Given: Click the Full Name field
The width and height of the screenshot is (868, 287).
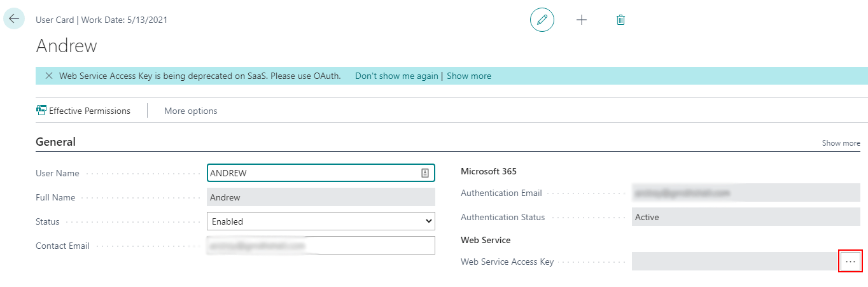Looking at the screenshot, I should tap(321, 197).
